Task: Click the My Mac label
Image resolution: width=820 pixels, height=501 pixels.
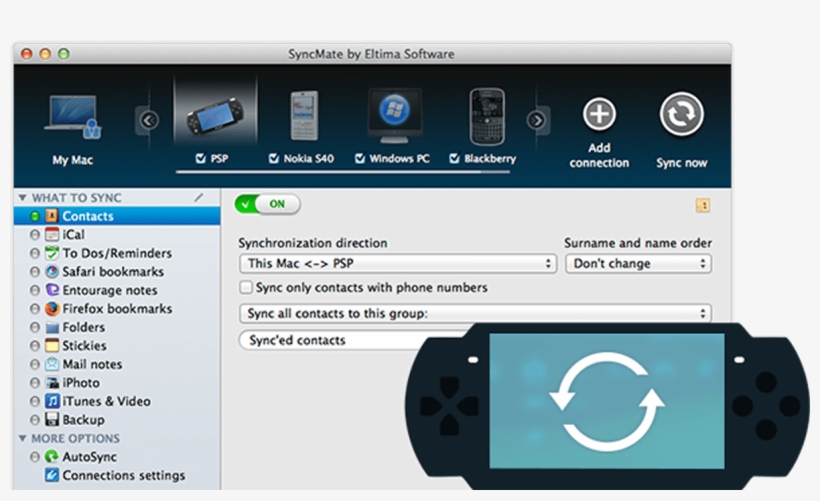Action: (73, 160)
